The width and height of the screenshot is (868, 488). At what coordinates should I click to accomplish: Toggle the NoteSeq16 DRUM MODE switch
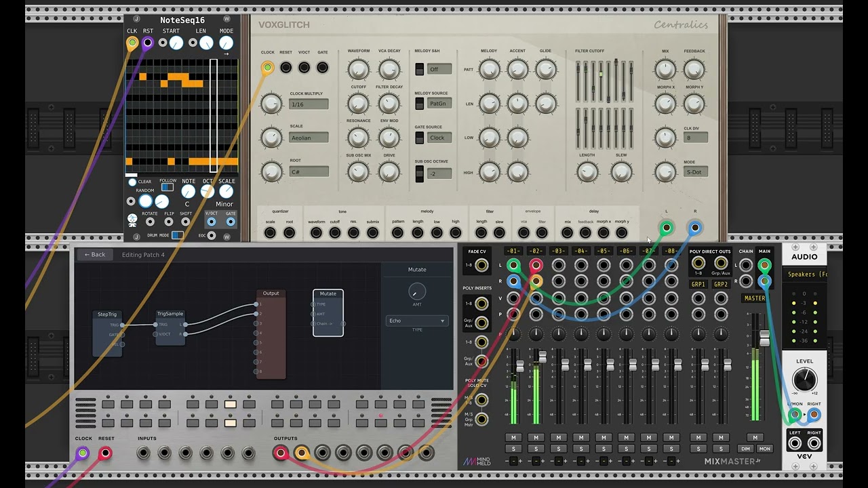click(x=177, y=235)
